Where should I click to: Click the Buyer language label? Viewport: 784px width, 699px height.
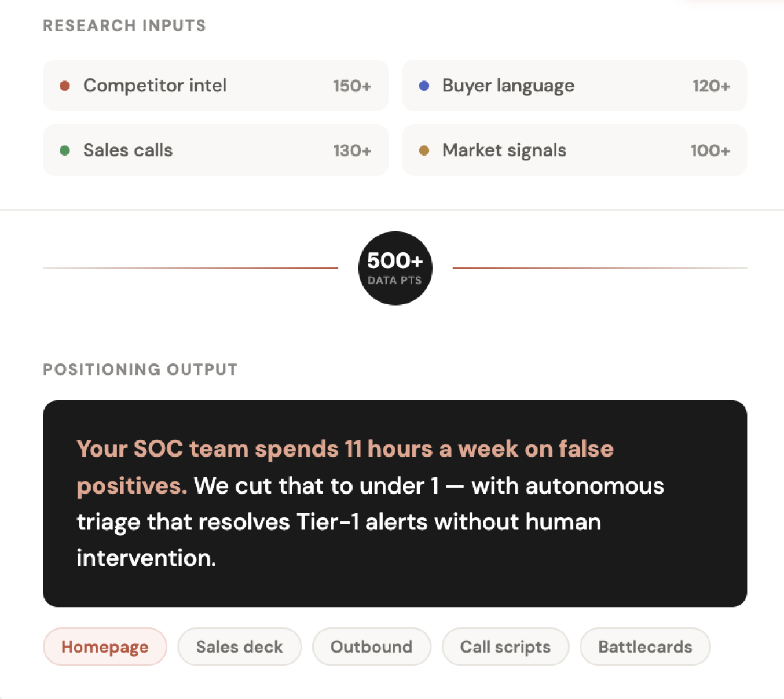click(508, 86)
